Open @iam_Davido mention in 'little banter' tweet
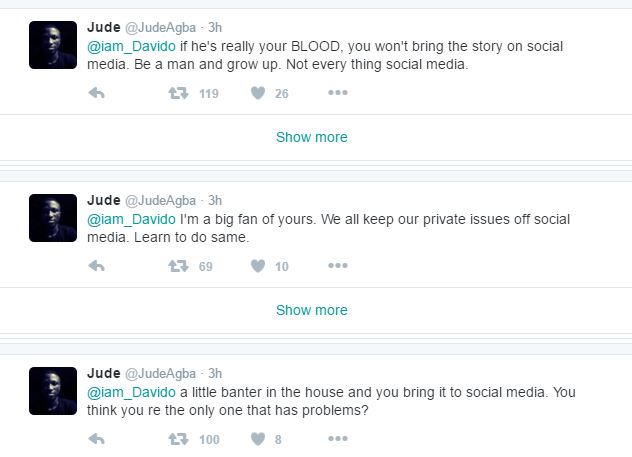The image size is (632, 457). pyautogui.click(x=132, y=392)
